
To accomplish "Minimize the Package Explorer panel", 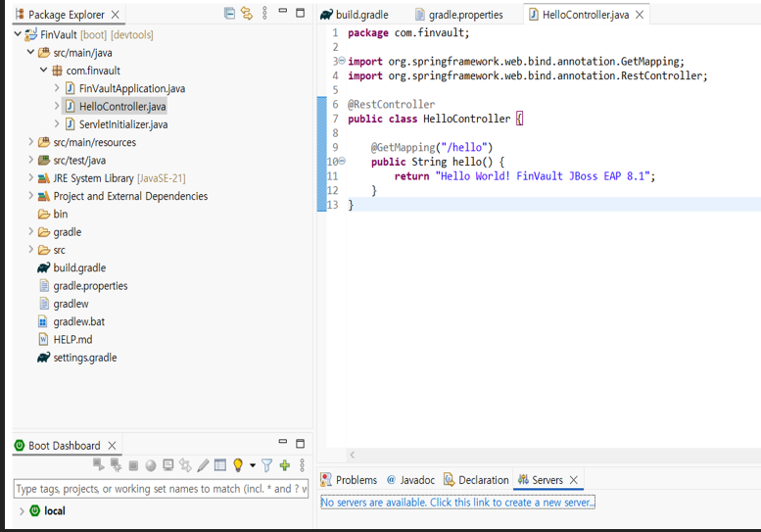I will (282, 10).
